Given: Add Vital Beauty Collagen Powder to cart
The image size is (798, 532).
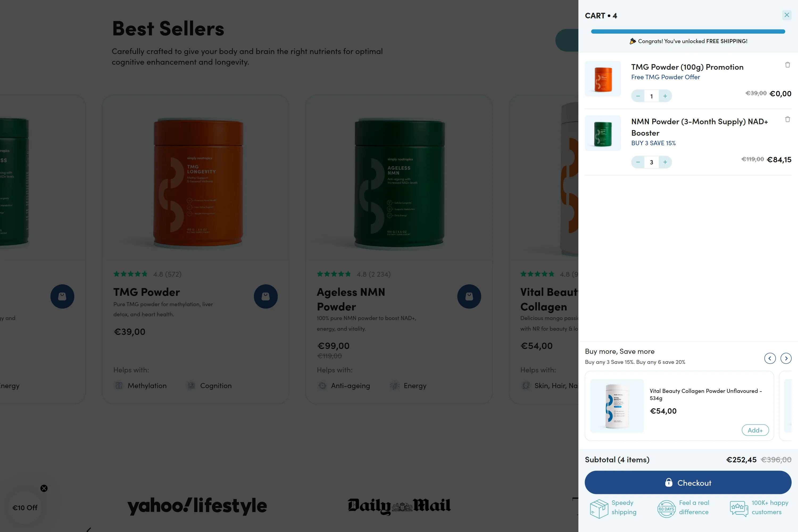Looking at the screenshot, I should tap(755, 430).
